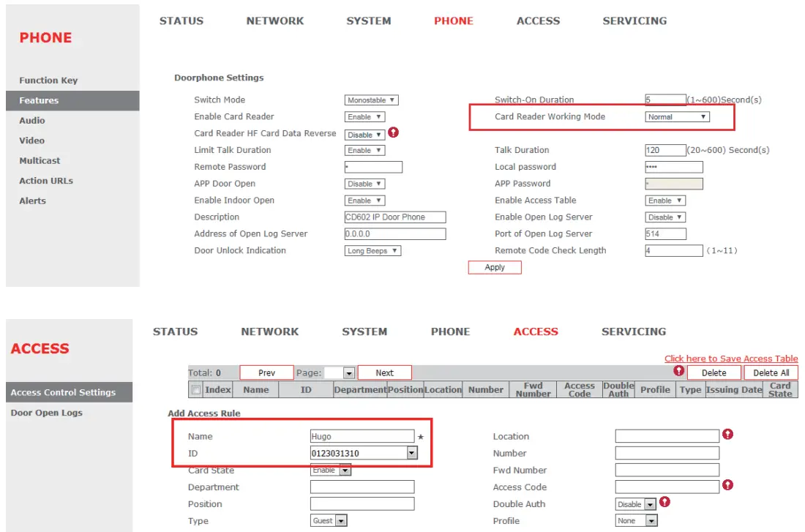Image resolution: width=805 pixels, height=532 pixels.
Task: Select Function Key in the sidebar
Action: [x=48, y=80]
